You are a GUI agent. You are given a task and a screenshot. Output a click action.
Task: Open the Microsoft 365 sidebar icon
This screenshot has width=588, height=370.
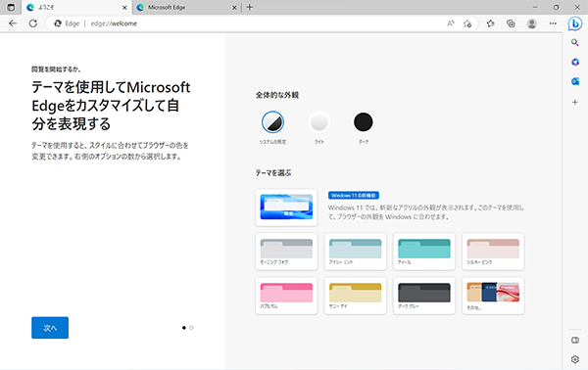[x=575, y=62]
